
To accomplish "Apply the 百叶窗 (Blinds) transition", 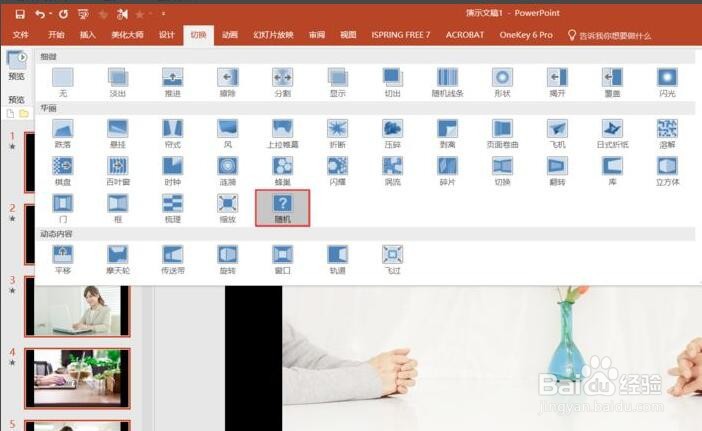I will coord(118,171).
